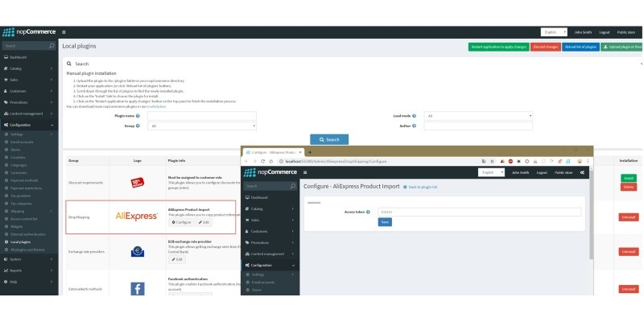644x322 pixels.
Task: Click browser home icon in Configure window
Action: [x=271, y=162]
